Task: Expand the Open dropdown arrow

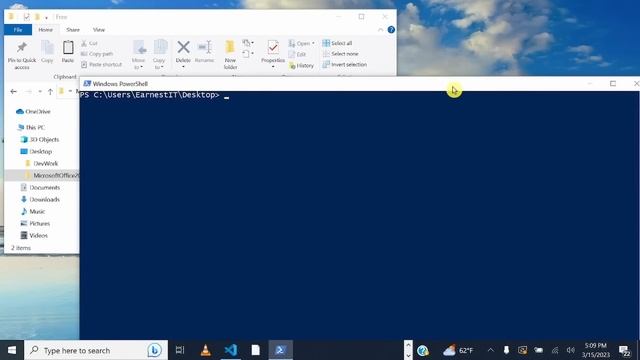Action: pos(313,43)
